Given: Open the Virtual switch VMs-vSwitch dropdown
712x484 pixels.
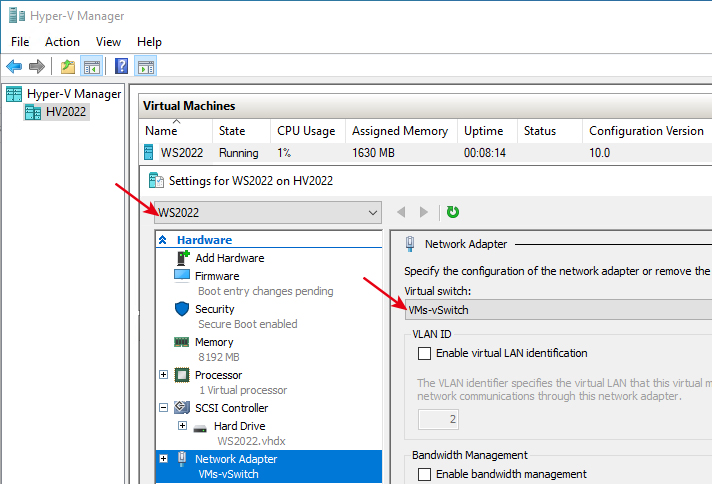Looking at the screenshot, I should 558,310.
